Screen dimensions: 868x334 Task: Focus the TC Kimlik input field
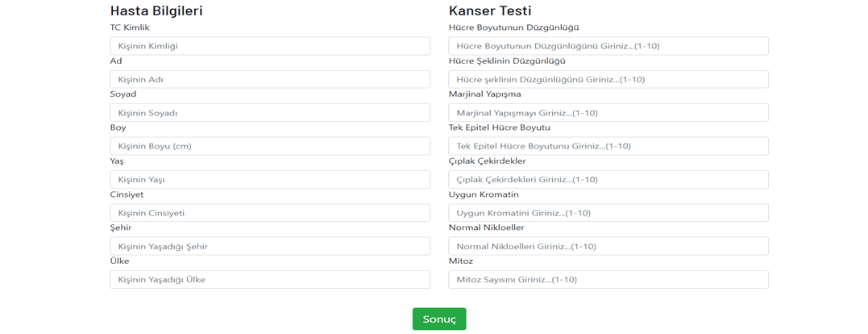tap(269, 46)
